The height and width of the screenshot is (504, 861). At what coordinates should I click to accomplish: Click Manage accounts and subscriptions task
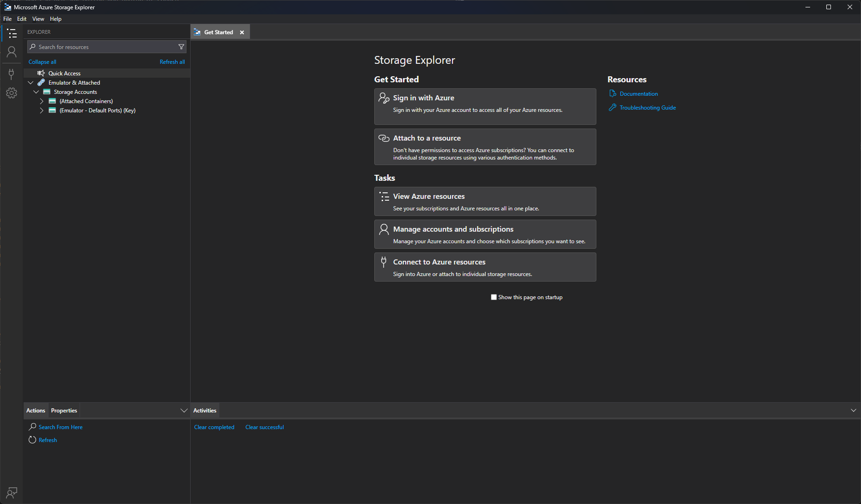pos(485,234)
